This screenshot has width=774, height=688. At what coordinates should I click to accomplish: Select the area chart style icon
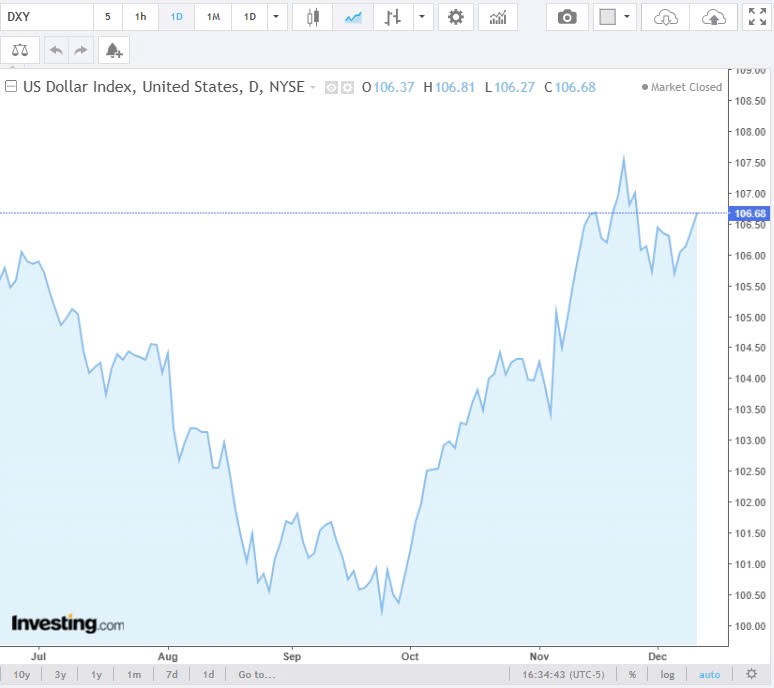[x=352, y=17]
